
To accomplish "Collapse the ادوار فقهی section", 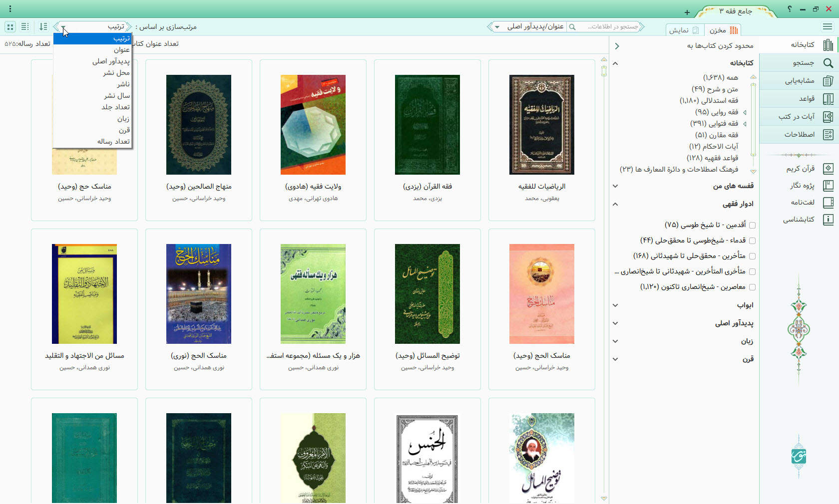I will click(615, 204).
